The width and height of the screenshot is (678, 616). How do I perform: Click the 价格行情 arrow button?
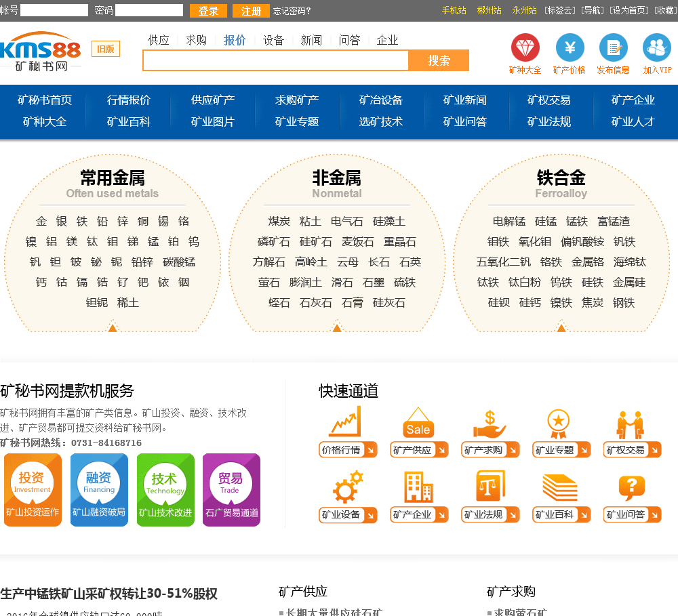348,449
